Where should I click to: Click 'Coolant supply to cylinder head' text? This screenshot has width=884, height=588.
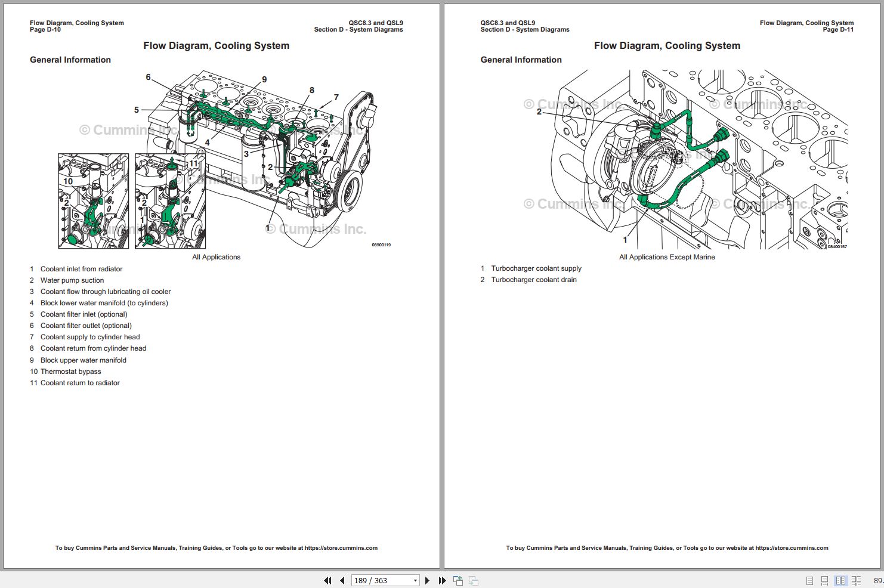90,337
